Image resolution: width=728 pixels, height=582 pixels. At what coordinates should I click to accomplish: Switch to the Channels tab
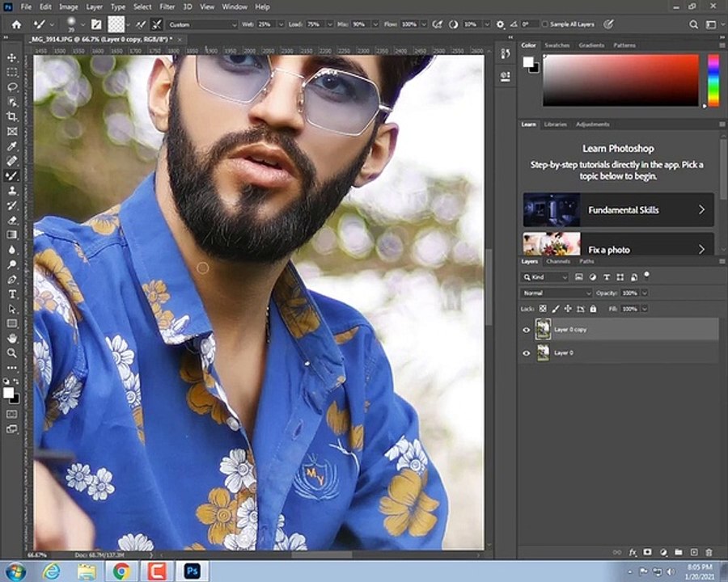tap(558, 261)
